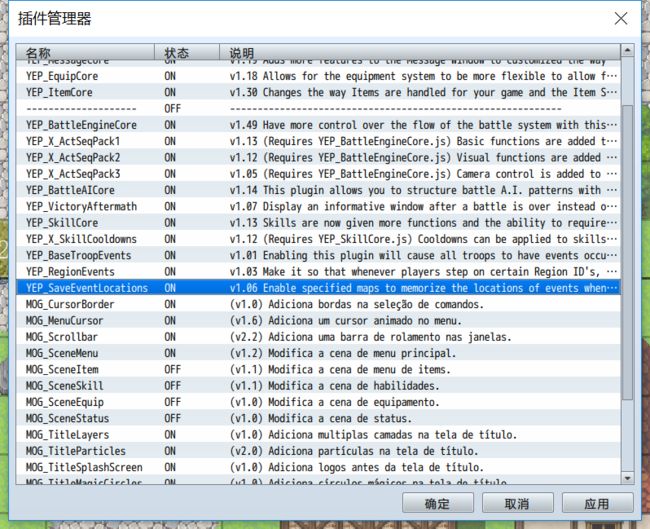Select the MOG_SceneMenu row
This screenshot has height=529, width=650.
click(x=318, y=353)
